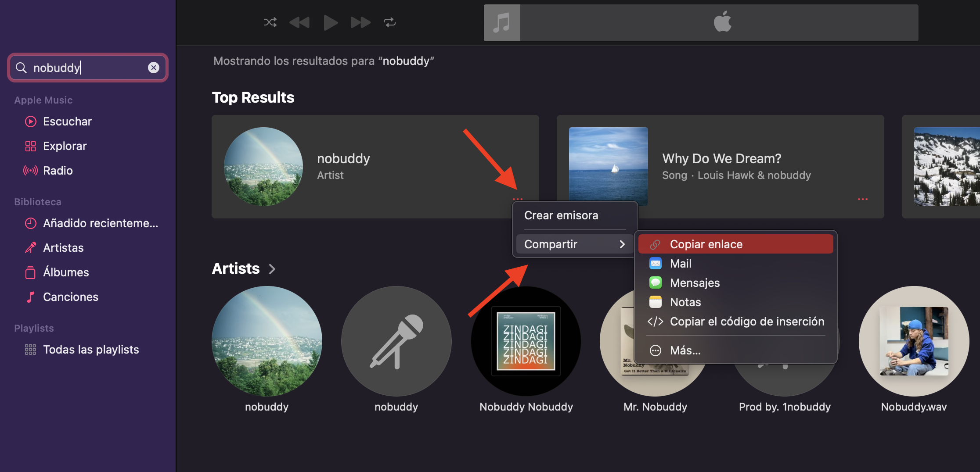980x472 pixels.
Task: Open the Prod by. 1nobuddy artist label
Action: (785, 407)
